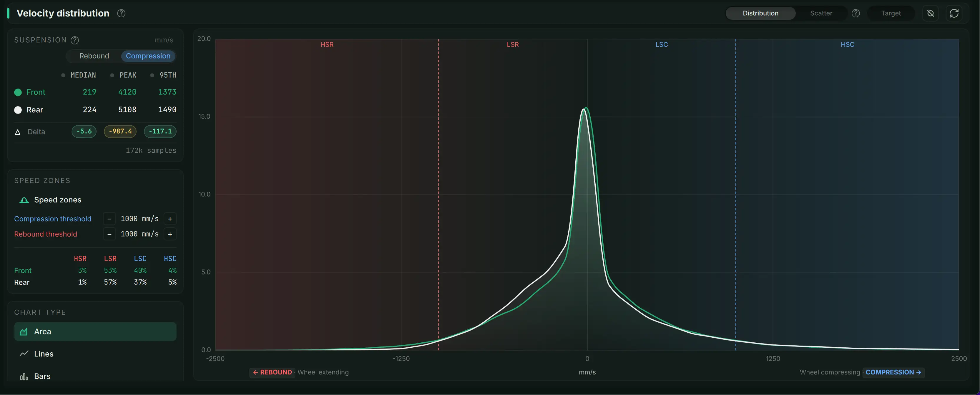The height and width of the screenshot is (395, 980).
Task: Click the -987.4 peak delta badge
Action: pyautogui.click(x=120, y=131)
